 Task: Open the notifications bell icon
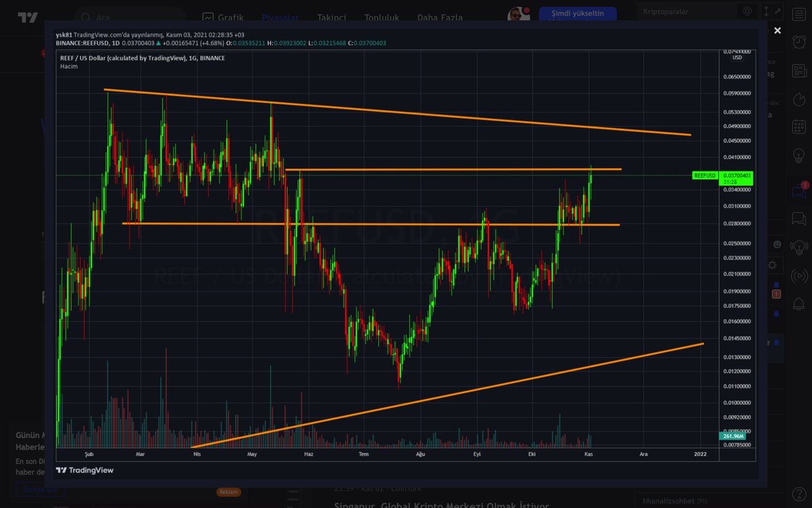[x=798, y=303]
